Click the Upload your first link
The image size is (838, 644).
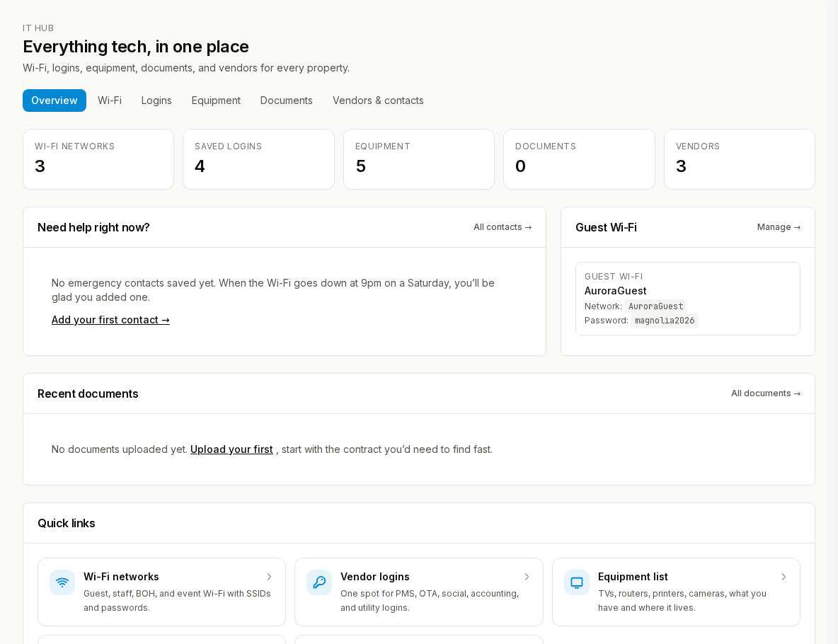click(231, 449)
